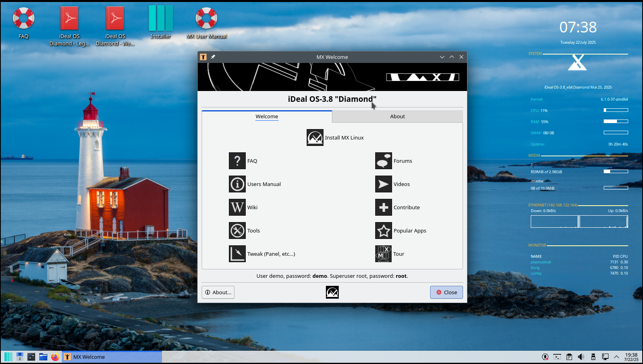This screenshot has height=364, width=643.
Task: Click the Install MX Linux icon
Action: pos(315,138)
